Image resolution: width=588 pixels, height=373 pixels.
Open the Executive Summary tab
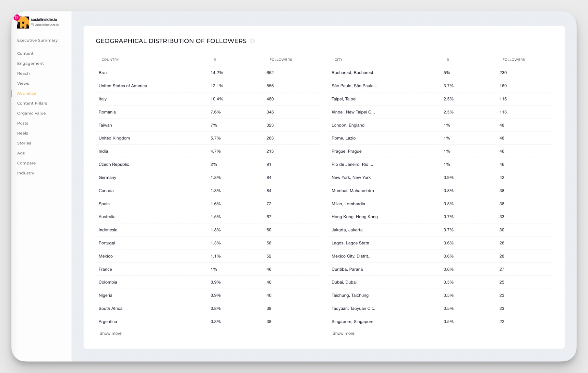(37, 40)
